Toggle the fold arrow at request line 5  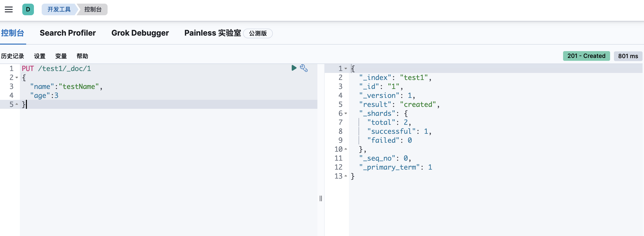(17, 104)
